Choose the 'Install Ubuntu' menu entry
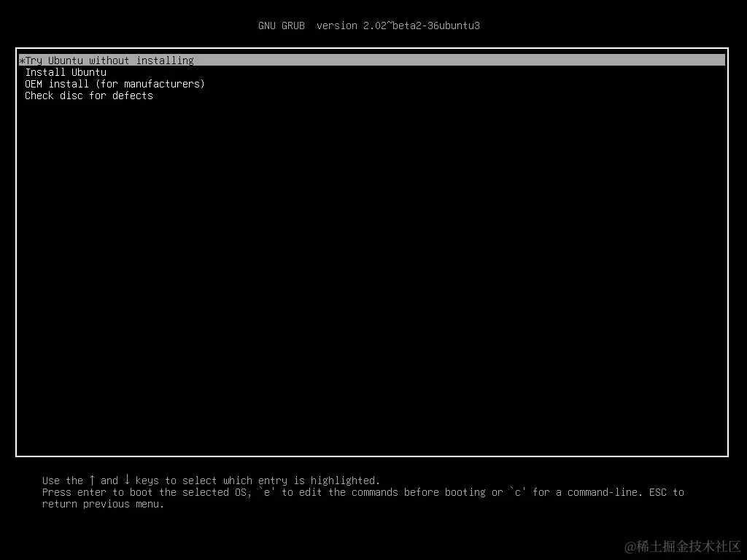This screenshot has width=747, height=560. tap(66, 72)
